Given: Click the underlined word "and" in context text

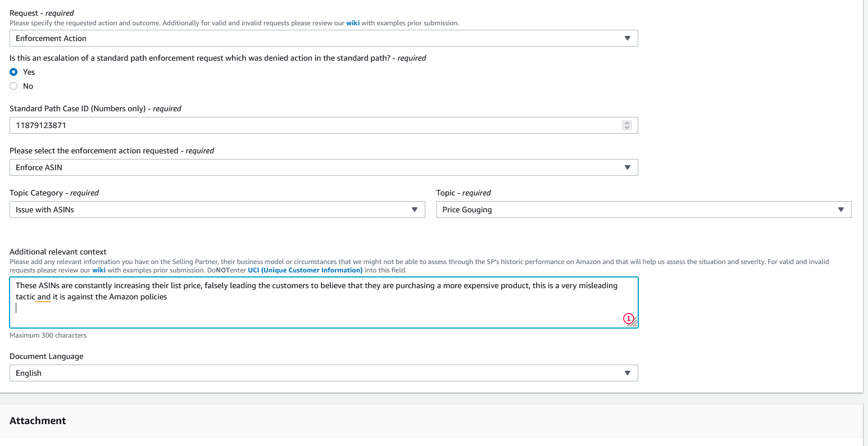Looking at the screenshot, I should coord(44,297).
